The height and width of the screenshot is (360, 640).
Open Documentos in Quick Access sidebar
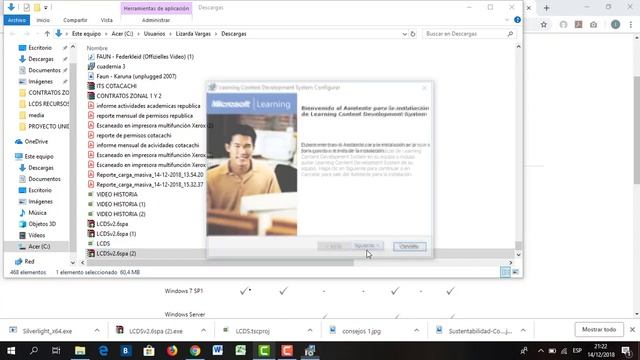click(44, 70)
